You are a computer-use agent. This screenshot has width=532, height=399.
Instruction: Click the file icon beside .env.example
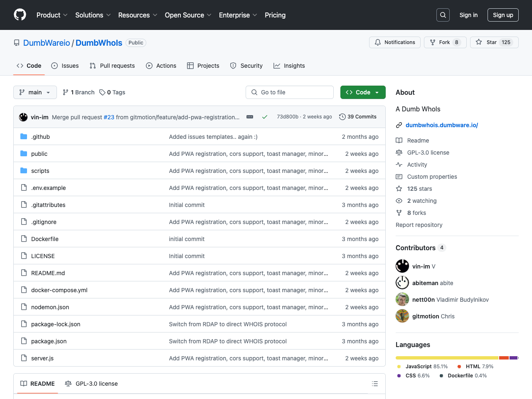click(24, 188)
